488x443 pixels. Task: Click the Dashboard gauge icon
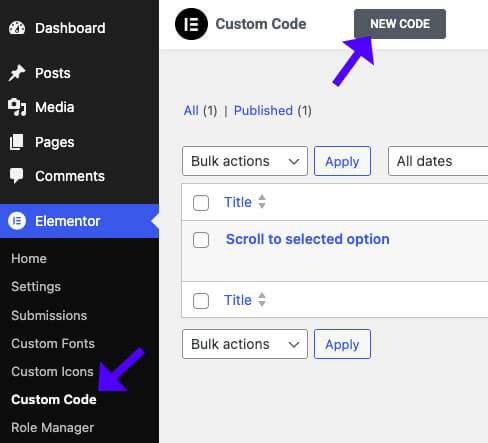tap(17, 28)
